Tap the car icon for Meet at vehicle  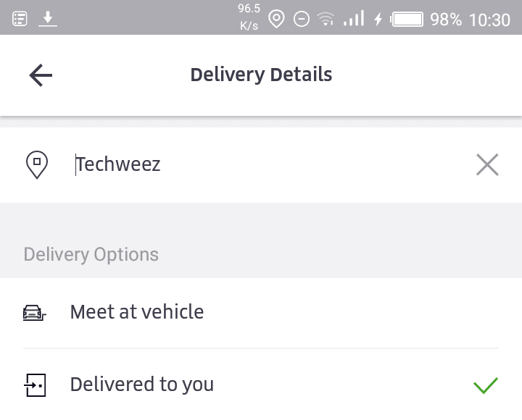pyautogui.click(x=34, y=313)
